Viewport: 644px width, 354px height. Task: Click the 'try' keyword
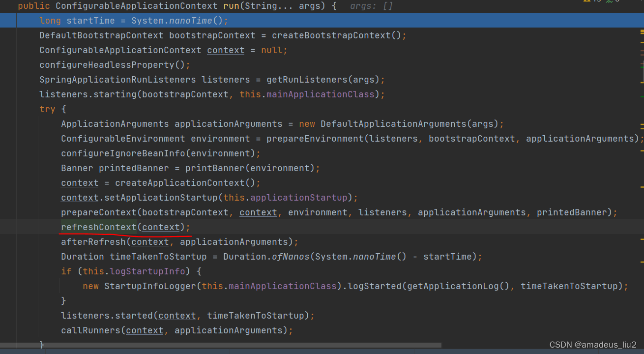pyautogui.click(x=48, y=109)
